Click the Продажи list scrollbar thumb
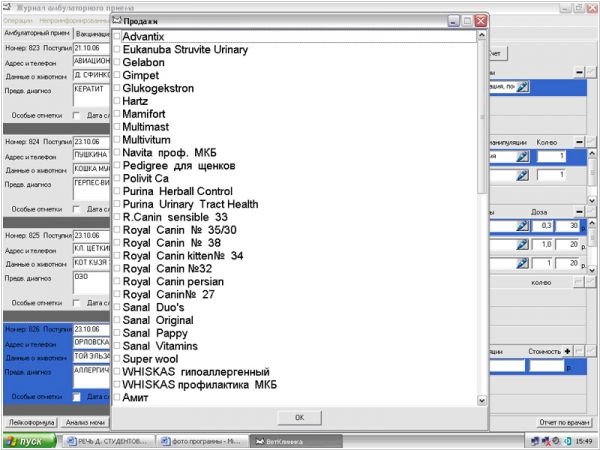Image resolution: width=600 pixels, height=450 pixels. pyautogui.click(x=482, y=117)
